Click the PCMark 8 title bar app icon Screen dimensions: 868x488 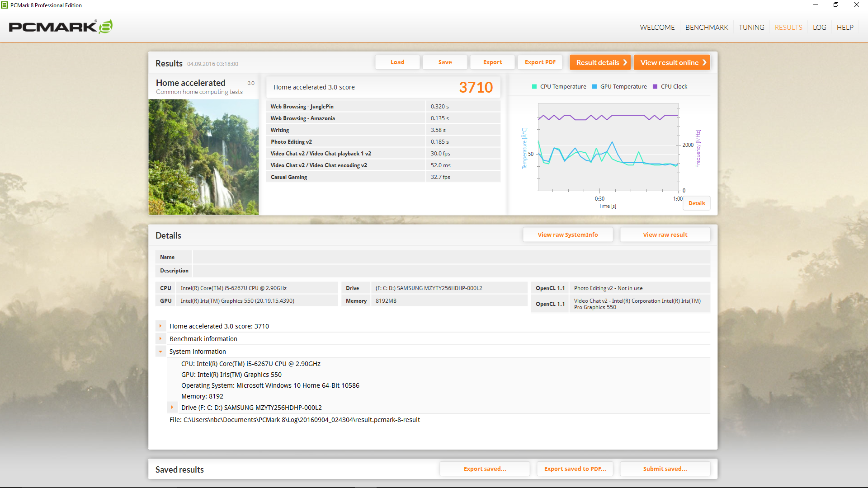5,5
